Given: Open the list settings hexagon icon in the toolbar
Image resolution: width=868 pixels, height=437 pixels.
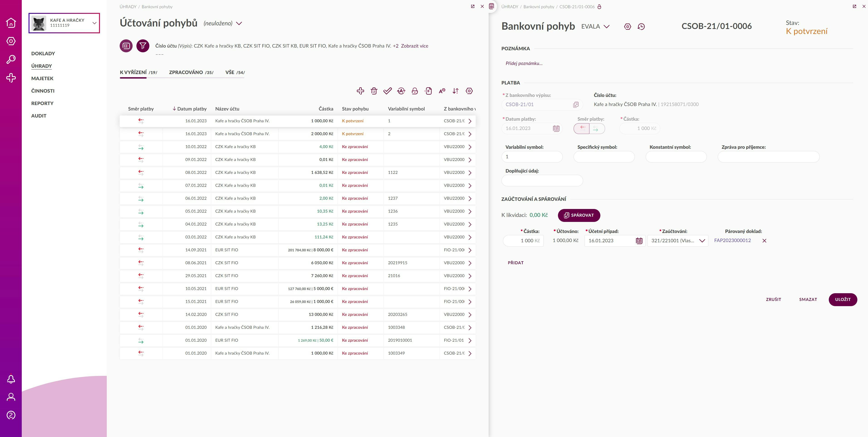Looking at the screenshot, I should (x=469, y=91).
